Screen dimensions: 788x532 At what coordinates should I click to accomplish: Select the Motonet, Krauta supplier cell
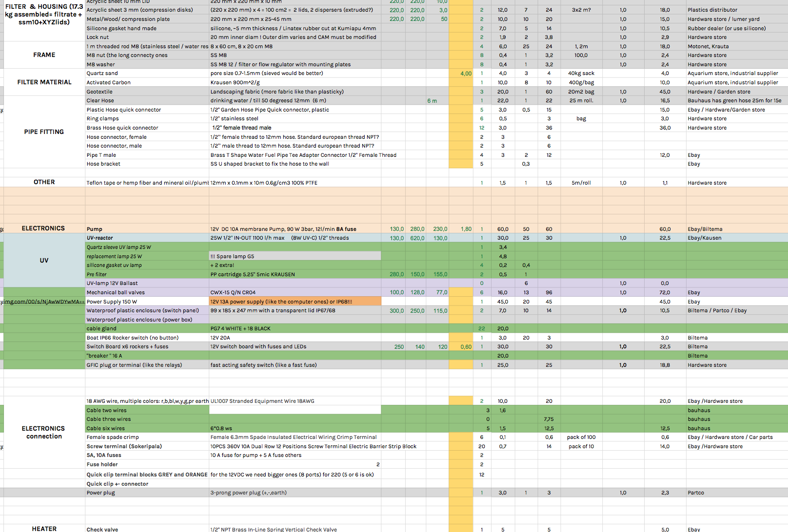(737, 47)
